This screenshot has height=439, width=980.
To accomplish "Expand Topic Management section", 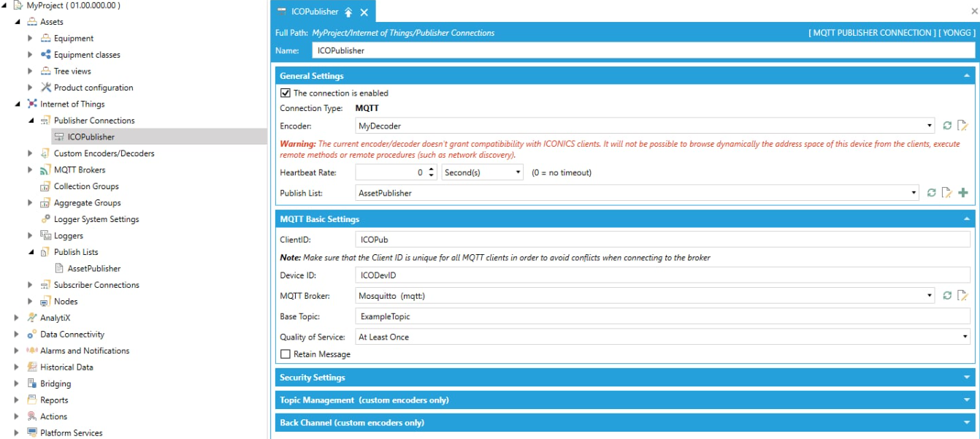I will point(624,400).
